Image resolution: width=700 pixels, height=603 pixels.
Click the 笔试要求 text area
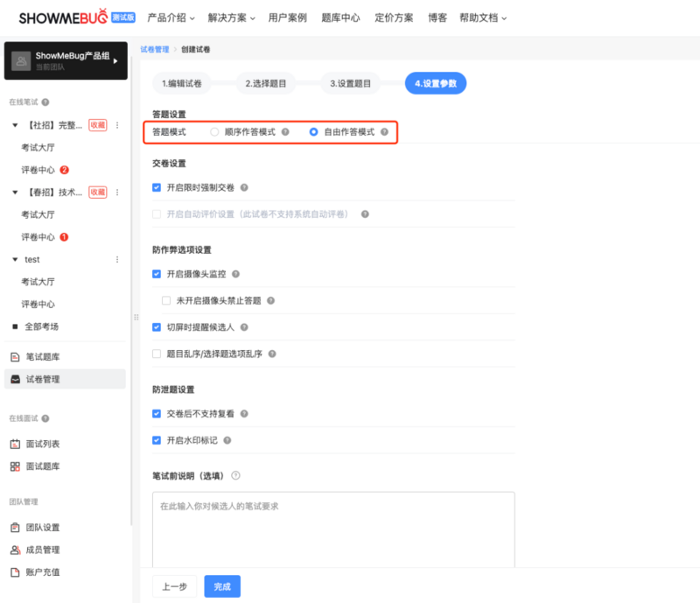333,529
